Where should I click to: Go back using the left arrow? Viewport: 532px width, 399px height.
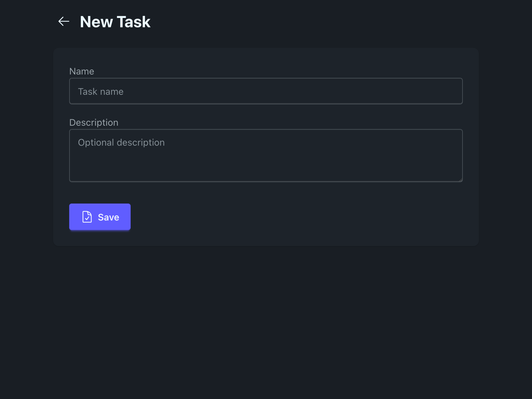tap(64, 22)
